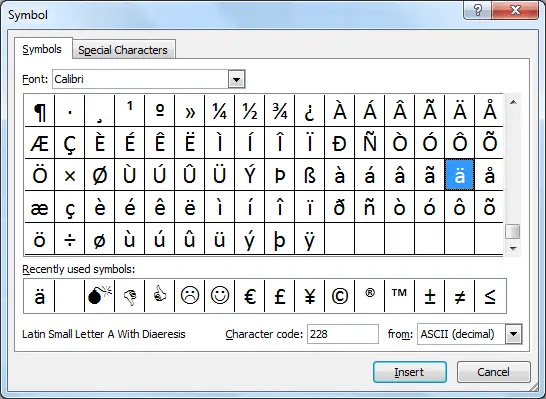Screen dimensions: 546x399
Task: Pick lowercase u with diaeresis ü
Action: [220, 239]
